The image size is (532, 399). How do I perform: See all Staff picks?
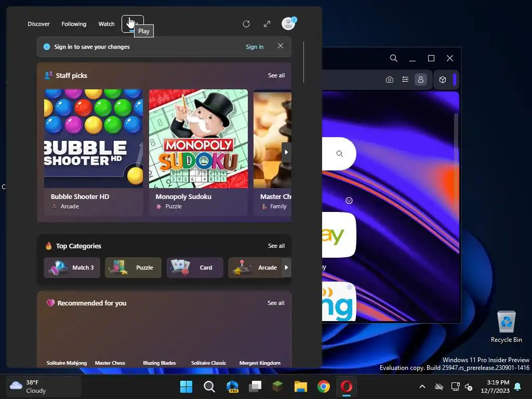(276, 75)
